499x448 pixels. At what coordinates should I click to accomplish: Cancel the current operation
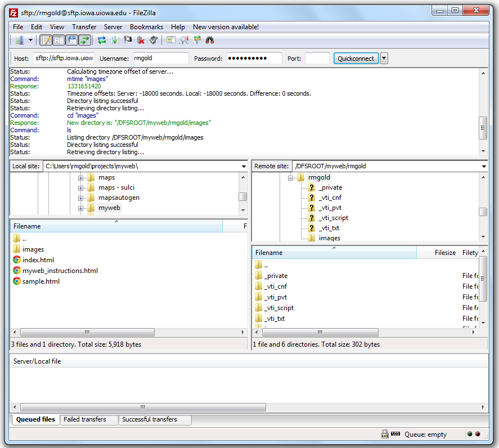point(128,40)
